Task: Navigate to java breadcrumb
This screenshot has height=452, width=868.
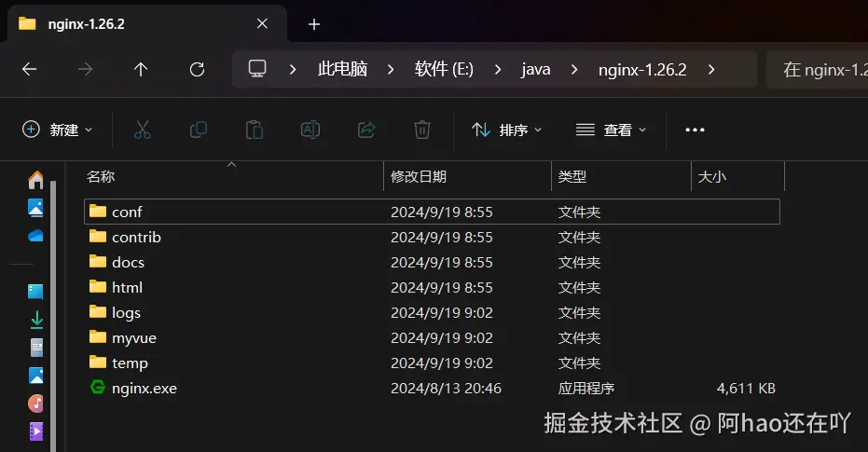Action: (535, 69)
